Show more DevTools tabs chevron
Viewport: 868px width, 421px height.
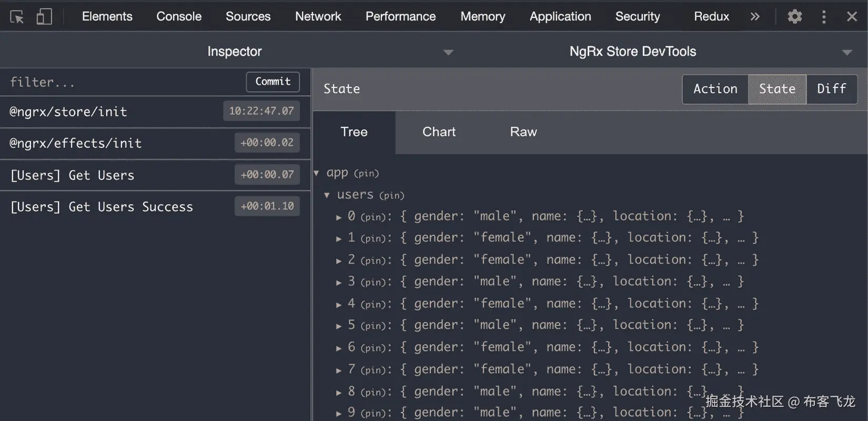click(755, 17)
